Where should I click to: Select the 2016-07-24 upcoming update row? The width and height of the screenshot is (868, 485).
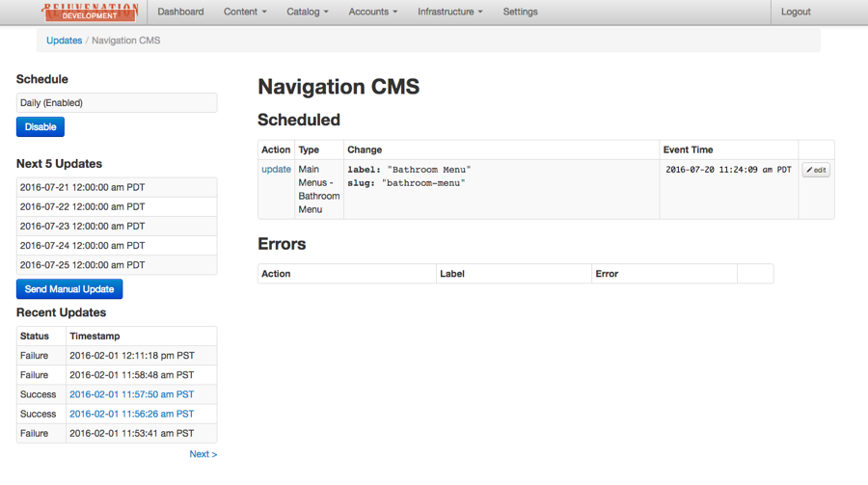point(117,245)
